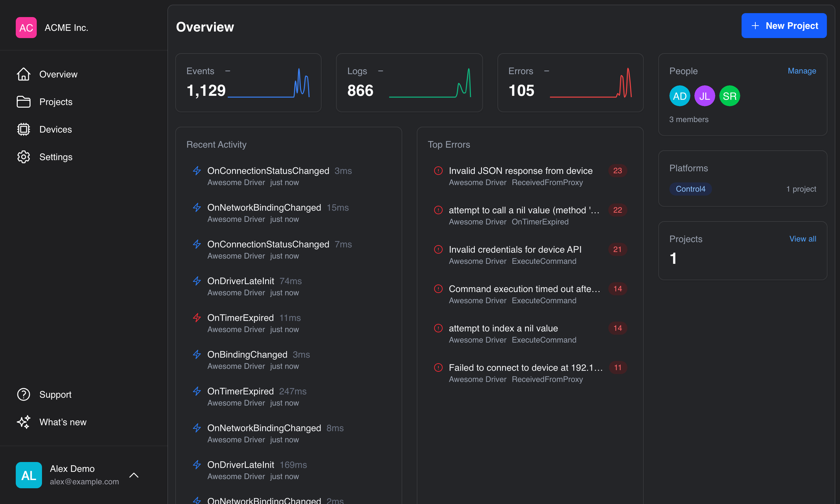Open OnConnectionStatusChanged 3ms activity entry
This screenshot has height=504, width=840.
point(288,176)
